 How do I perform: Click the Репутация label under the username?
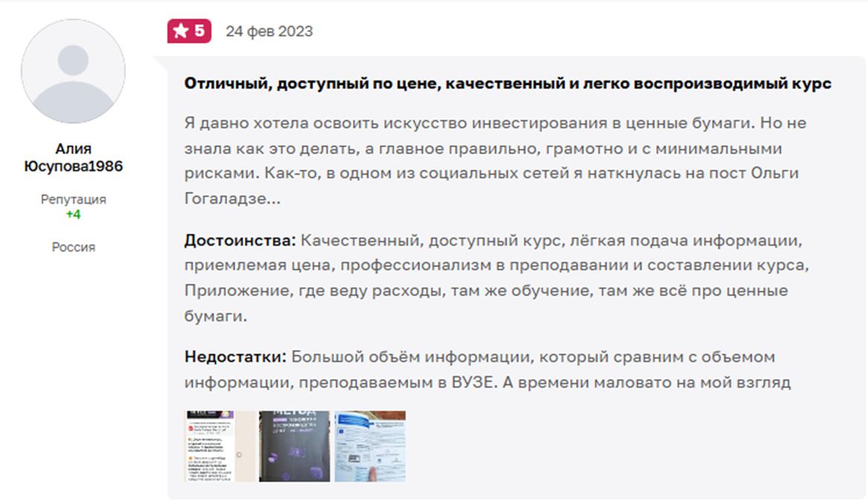(73, 200)
